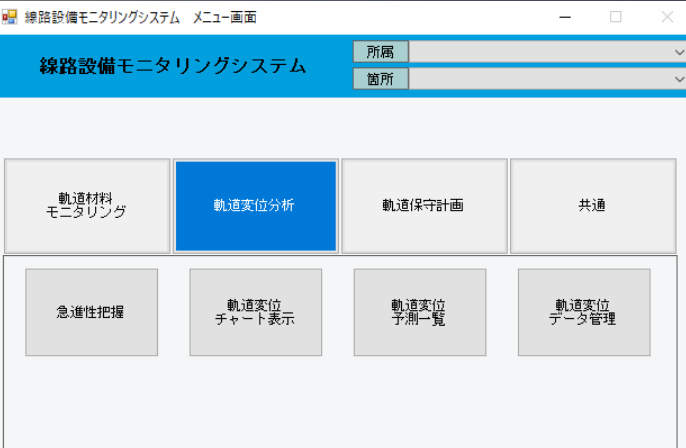Switch to the 軌道保守計画 category

(424, 206)
